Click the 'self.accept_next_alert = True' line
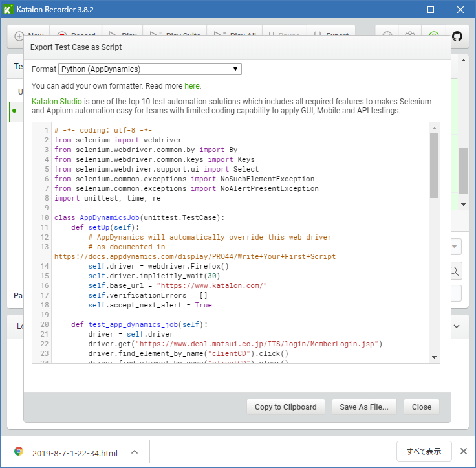 click(x=150, y=306)
